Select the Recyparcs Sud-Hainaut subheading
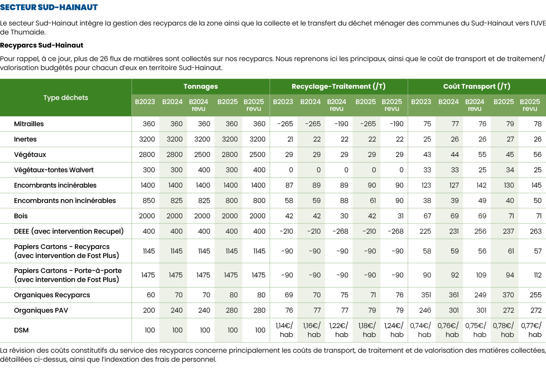 click(42, 45)
